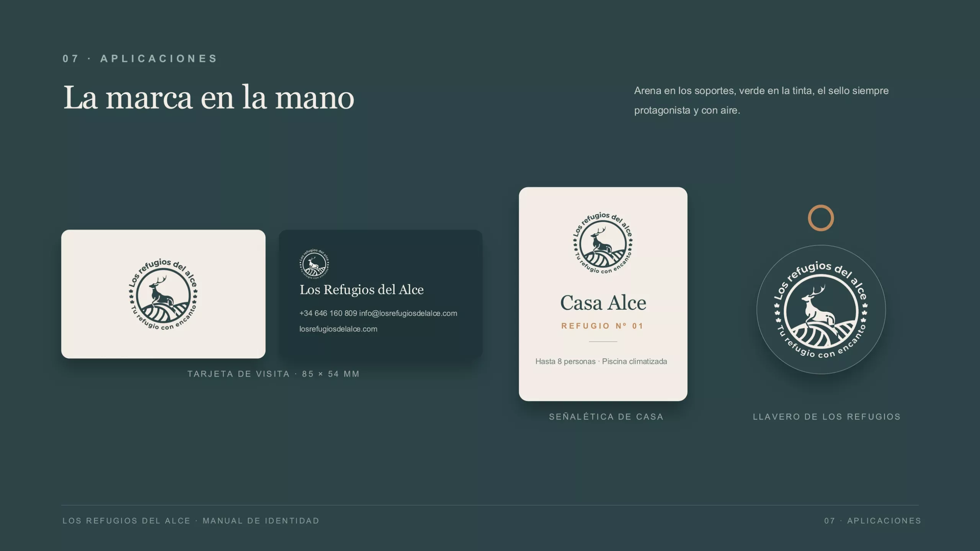
Task: Click the small seal logo on the dark card
Action: tap(314, 264)
